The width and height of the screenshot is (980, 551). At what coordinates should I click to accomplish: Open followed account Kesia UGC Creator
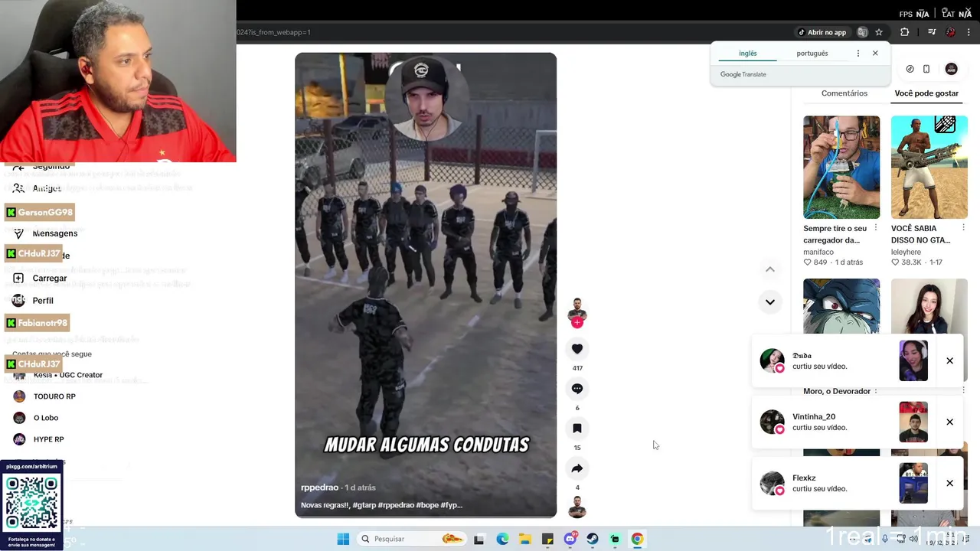click(x=58, y=375)
